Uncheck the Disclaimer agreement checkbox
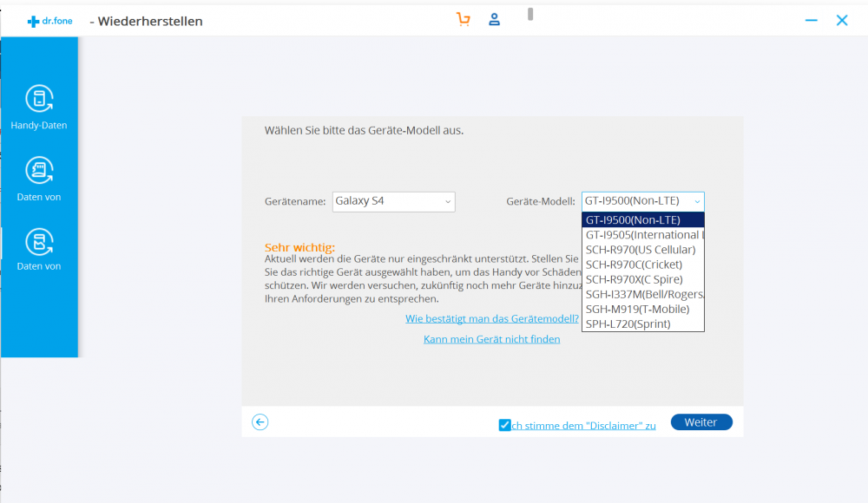The image size is (868, 503). click(505, 425)
